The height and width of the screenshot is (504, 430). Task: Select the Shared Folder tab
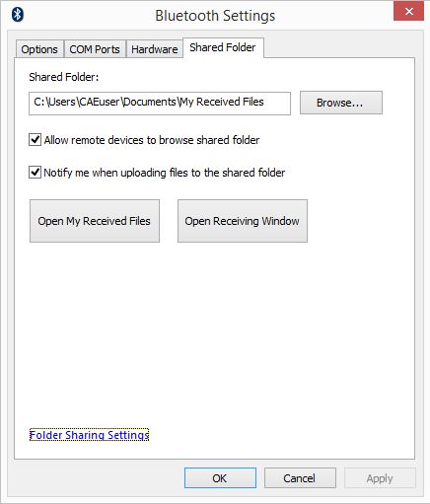point(223,47)
